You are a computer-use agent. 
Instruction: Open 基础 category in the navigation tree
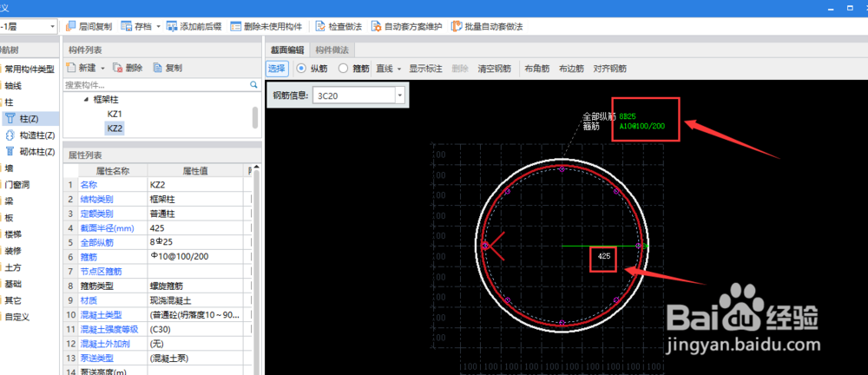(13, 284)
